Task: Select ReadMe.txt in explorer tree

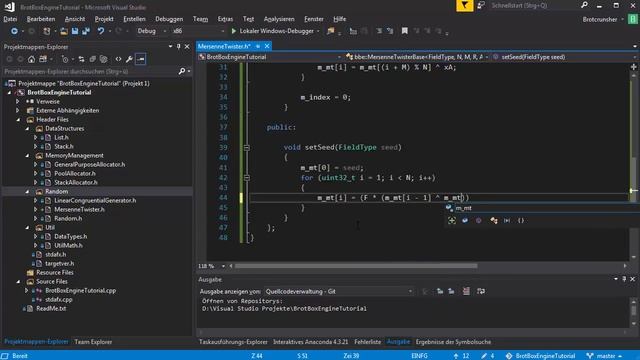Action: coord(51,309)
